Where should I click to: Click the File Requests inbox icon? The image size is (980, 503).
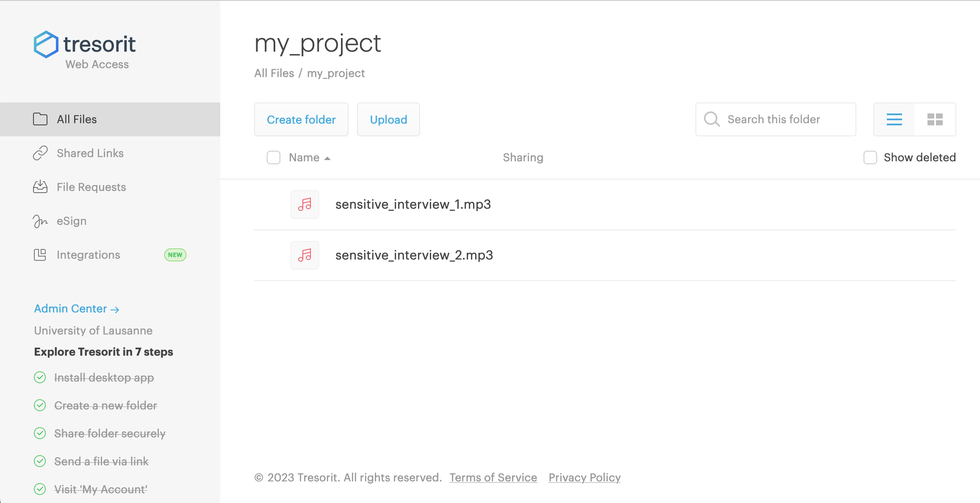pos(40,187)
